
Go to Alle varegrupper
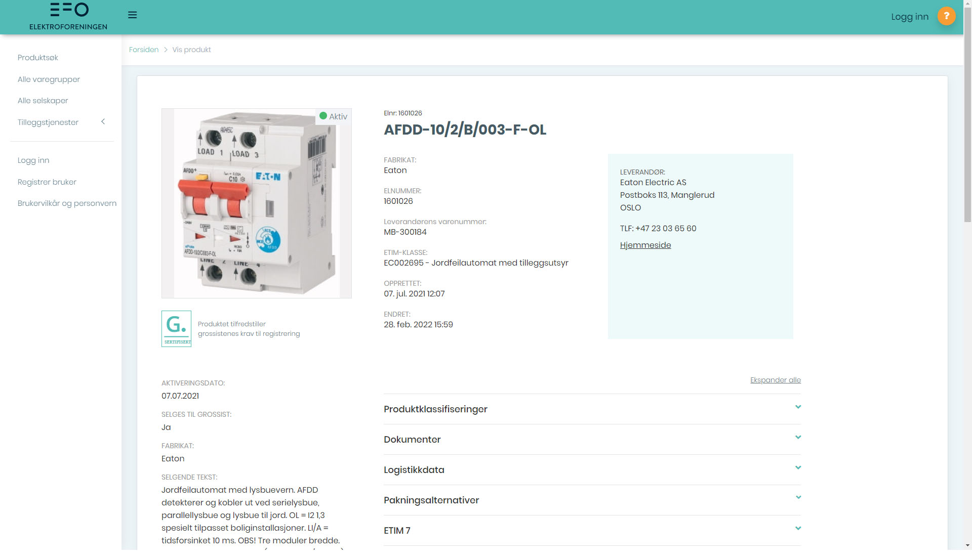click(x=49, y=79)
